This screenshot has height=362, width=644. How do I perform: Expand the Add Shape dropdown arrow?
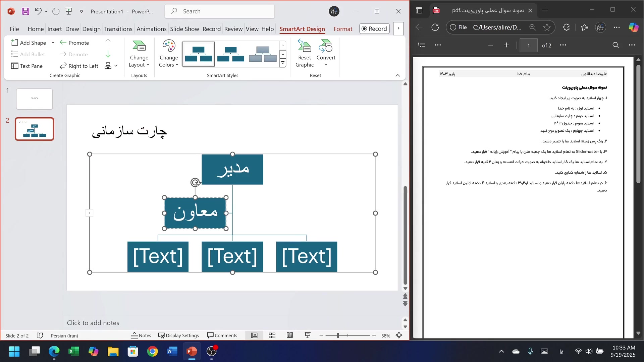pyautogui.click(x=53, y=43)
